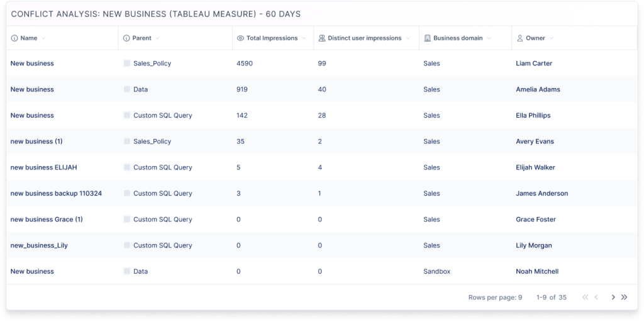
Task: Open new business Grace (1) entry
Action: coord(47,219)
